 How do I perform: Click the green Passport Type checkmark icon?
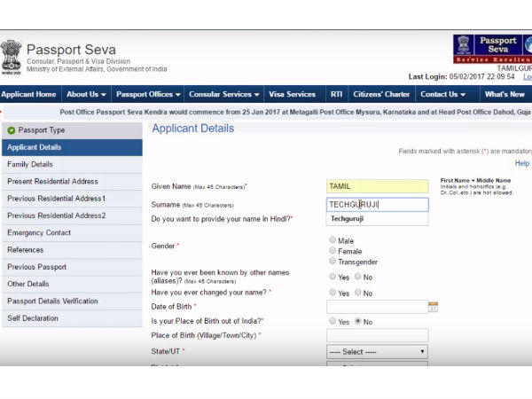tap(11, 130)
